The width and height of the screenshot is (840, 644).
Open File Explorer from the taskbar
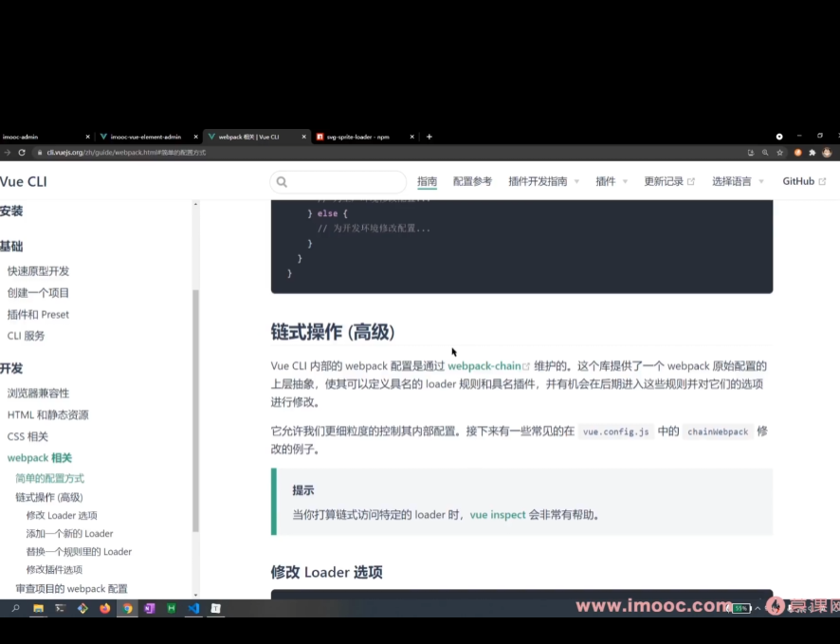(x=38, y=609)
